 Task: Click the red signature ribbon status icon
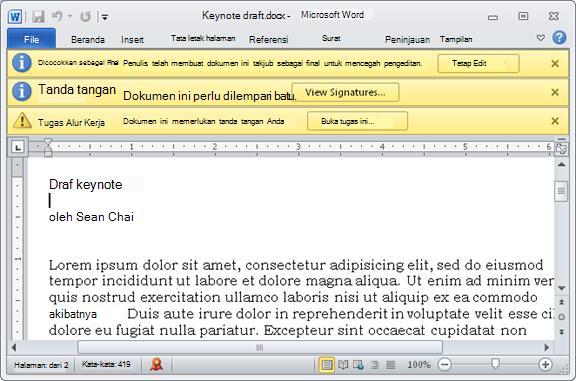click(156, 364)
